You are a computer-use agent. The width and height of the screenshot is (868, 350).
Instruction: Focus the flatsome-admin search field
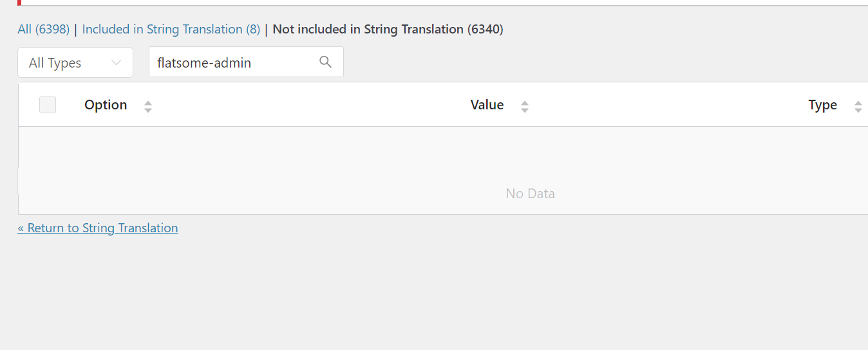coord(246,62)
